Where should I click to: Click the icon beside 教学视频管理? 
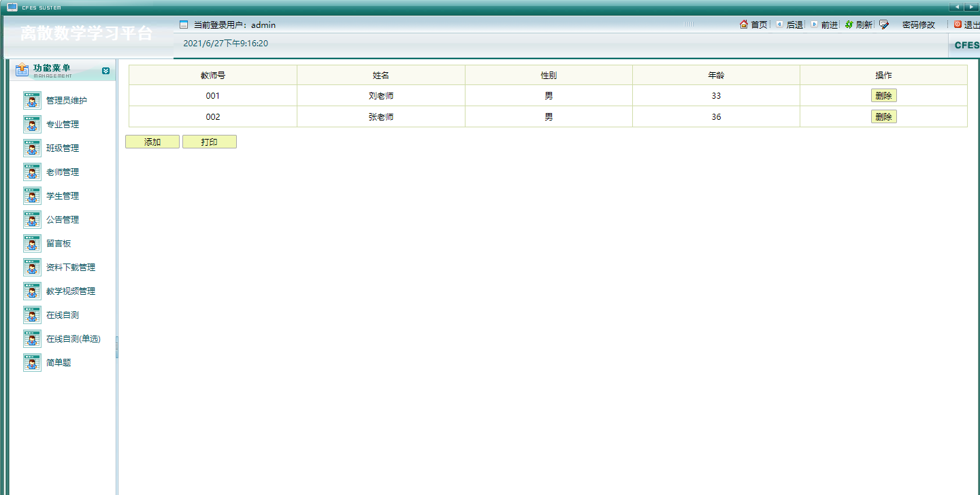32,291
